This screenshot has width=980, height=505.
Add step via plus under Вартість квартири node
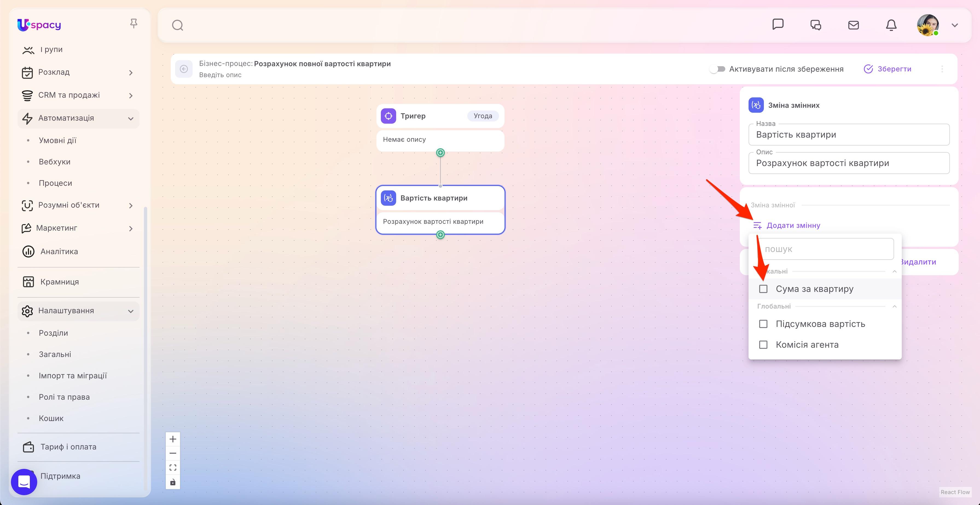[x=440, y=235]
